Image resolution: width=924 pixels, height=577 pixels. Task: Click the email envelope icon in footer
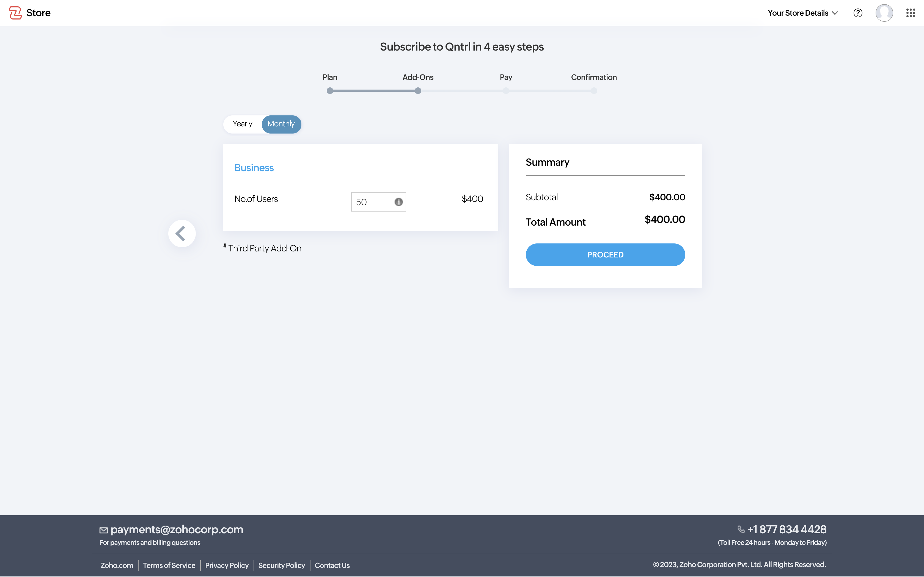tap(103, 530)
